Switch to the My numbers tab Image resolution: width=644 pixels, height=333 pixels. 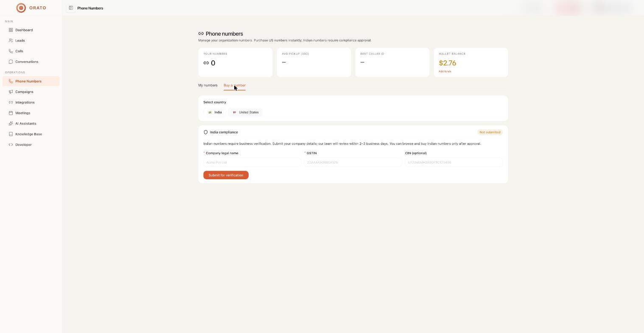point(208,85)
